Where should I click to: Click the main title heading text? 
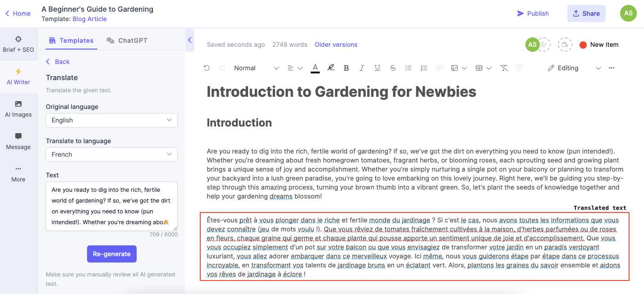click(341, 92)
